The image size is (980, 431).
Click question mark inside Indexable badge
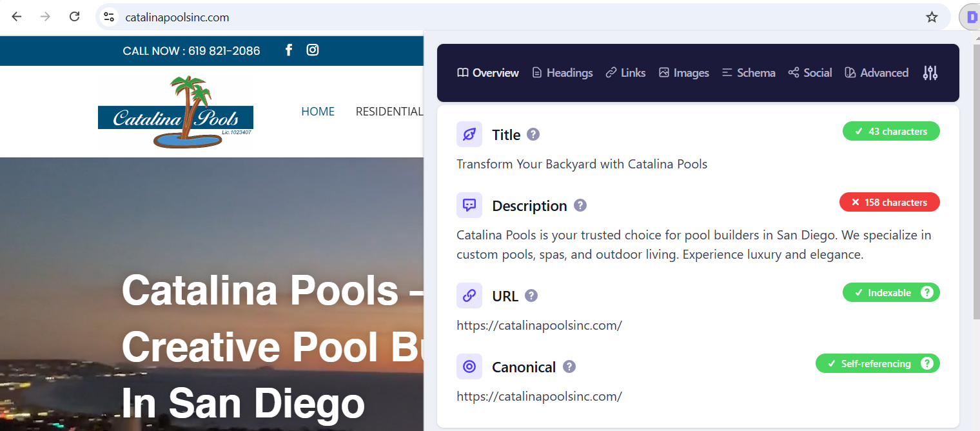click(x=926, y=292)
